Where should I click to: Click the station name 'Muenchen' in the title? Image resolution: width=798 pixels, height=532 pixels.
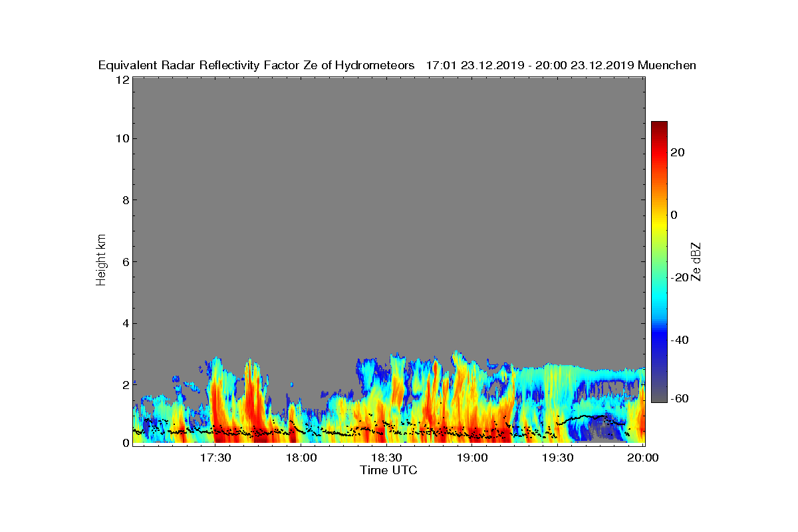667,65
